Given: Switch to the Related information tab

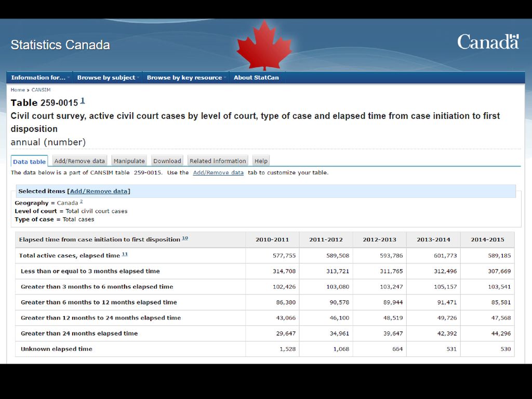Looking at the screenshot, I should [218, 161].
